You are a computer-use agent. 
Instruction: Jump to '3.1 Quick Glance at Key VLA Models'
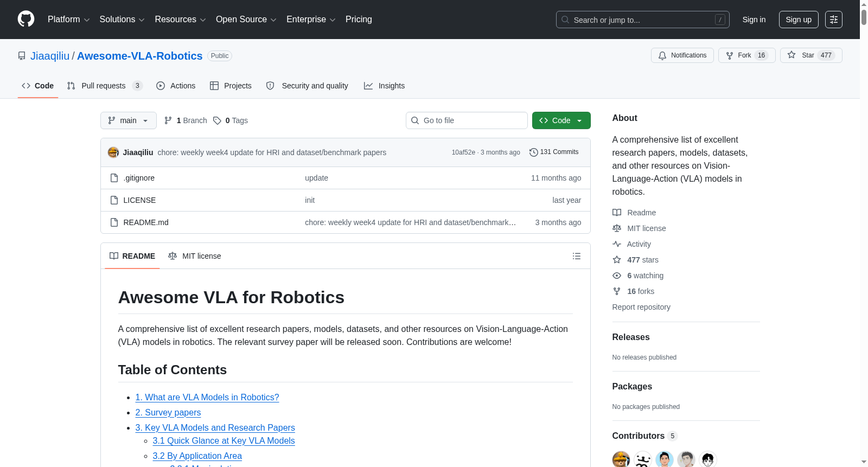[224, 440]
